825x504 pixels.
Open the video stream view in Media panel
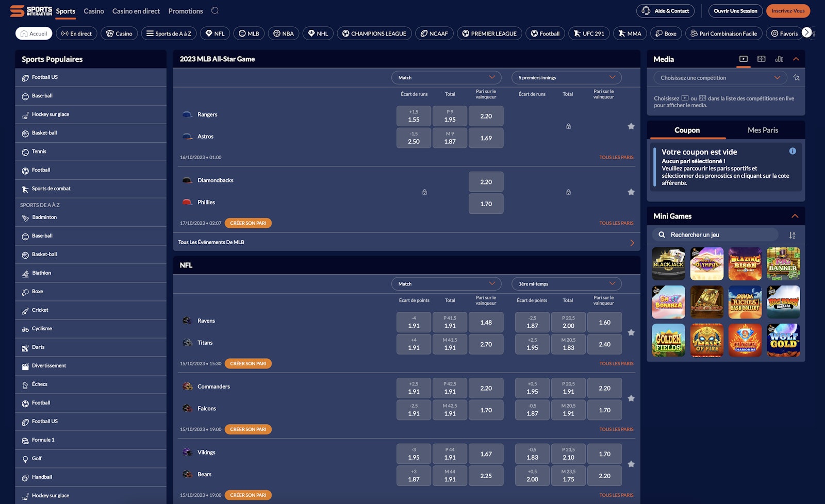[x=743, y=59]
